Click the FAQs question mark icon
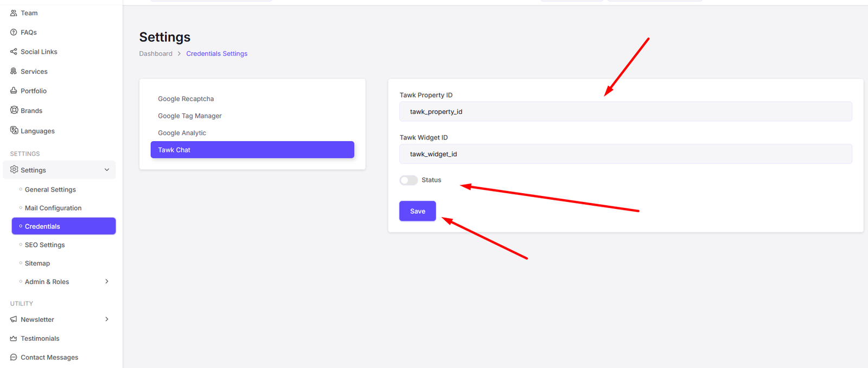Screen dimensions: 868x368 tap(14, 33)
